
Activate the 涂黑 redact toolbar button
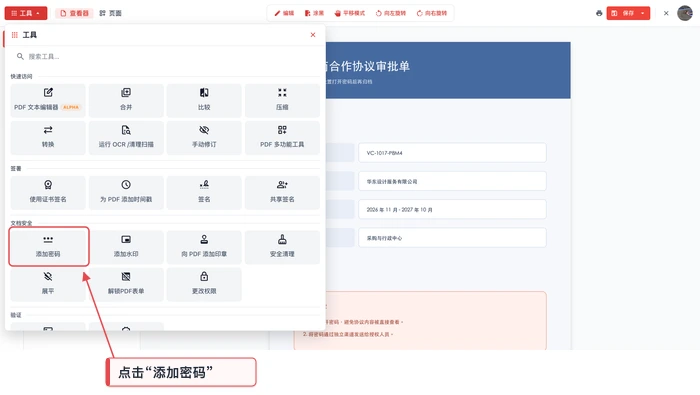click(314, 13)
